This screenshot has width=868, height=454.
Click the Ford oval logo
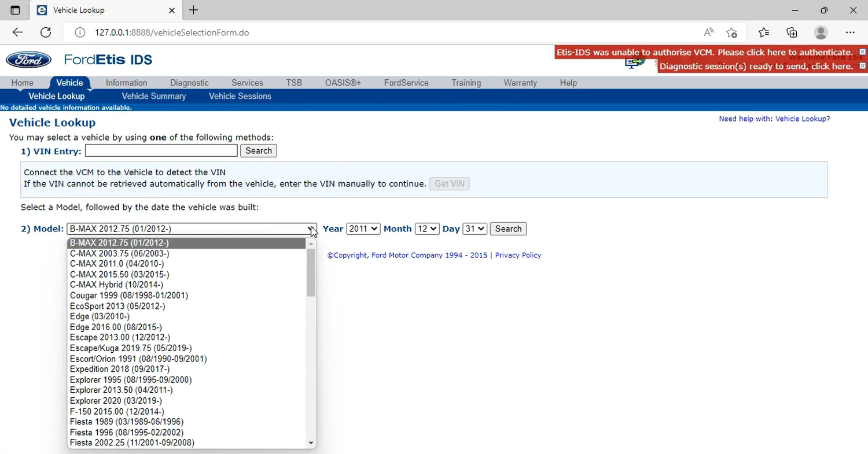tap(28, 60)
